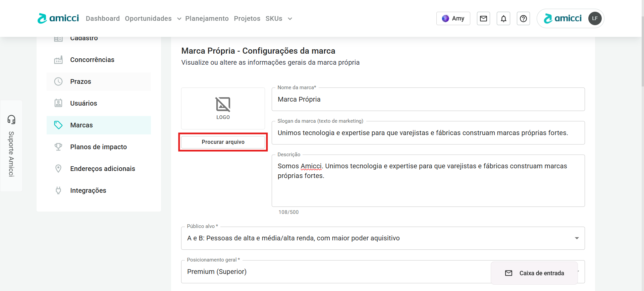Screen dimensions: 644x291
Task: Click the Nome da marca field
Action: [428, 99]
